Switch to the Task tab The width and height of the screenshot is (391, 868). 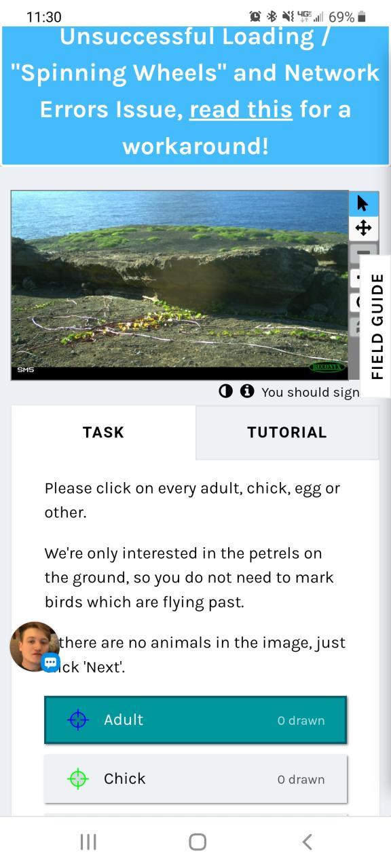103,433
